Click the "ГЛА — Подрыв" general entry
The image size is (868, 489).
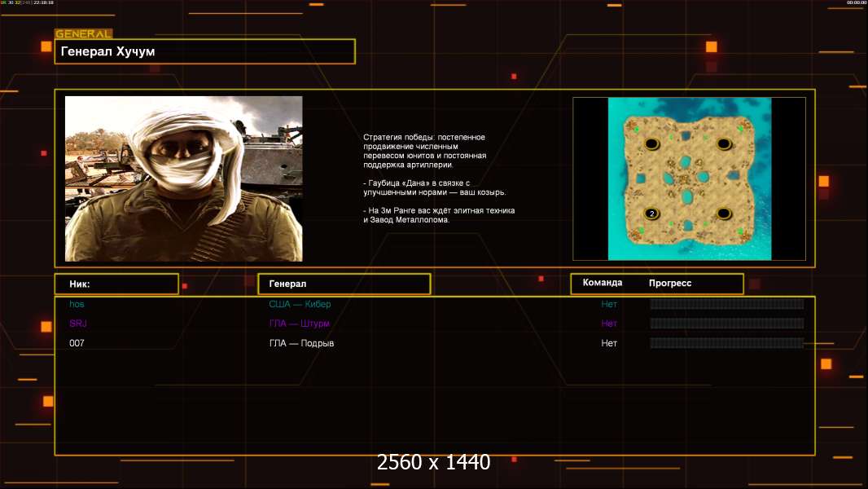(301, 343)
